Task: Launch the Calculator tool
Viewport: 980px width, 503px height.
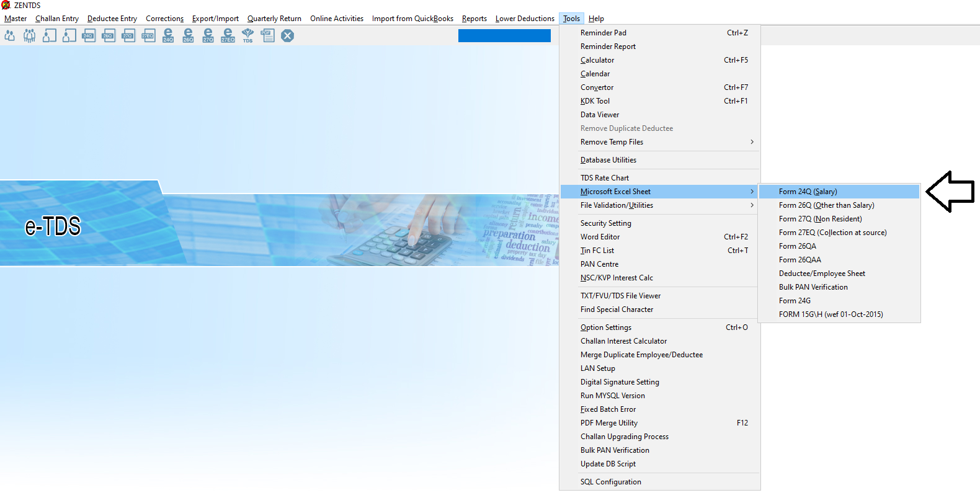Action: click(660, 60)
